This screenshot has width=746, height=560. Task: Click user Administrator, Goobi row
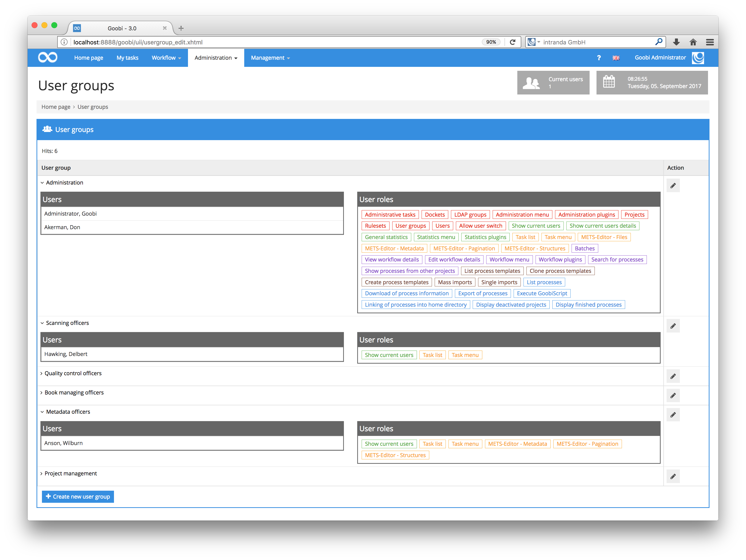[x=192, y=214]
